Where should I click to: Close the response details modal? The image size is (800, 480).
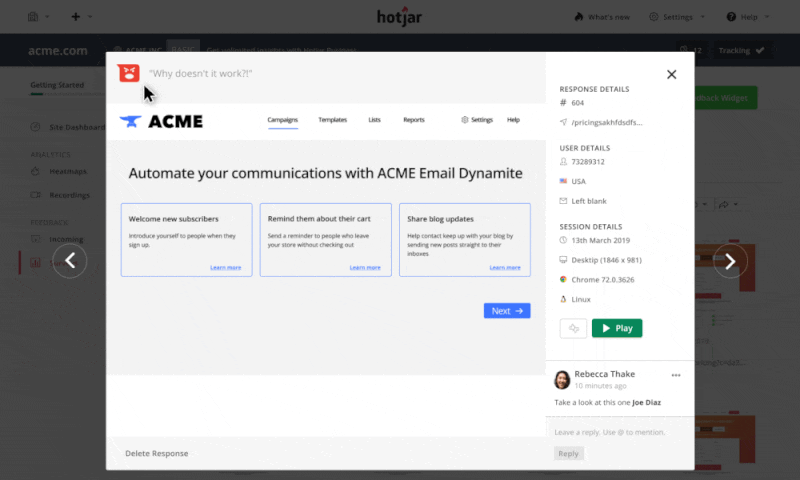[671, 74]
